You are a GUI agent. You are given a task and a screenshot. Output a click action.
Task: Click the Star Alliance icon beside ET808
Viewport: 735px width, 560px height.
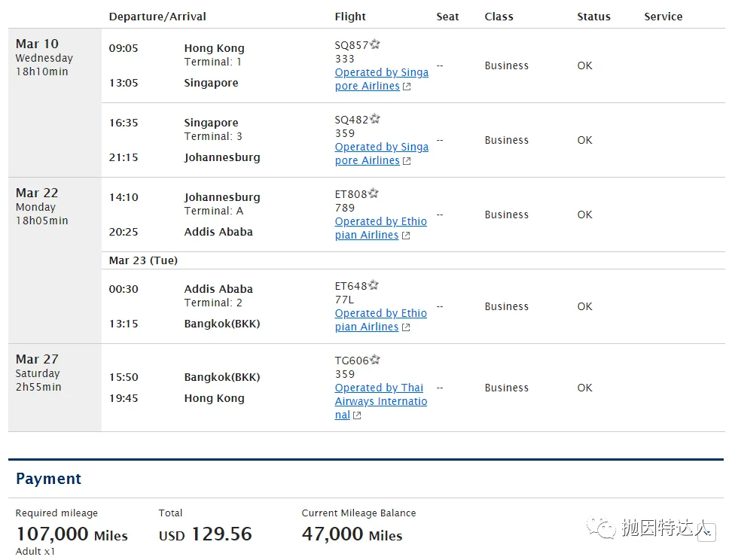374,194
